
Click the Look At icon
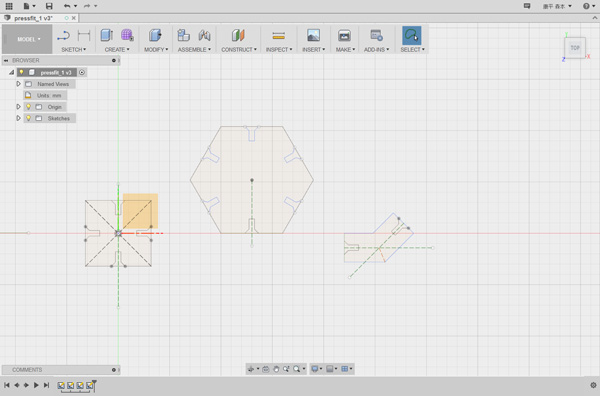(x=266, y=369)
